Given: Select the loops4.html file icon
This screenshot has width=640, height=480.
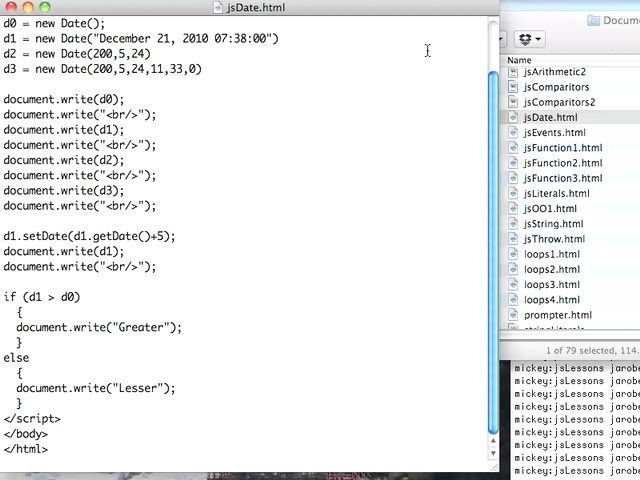Looking at the screenshot, I should coord(513,300).
